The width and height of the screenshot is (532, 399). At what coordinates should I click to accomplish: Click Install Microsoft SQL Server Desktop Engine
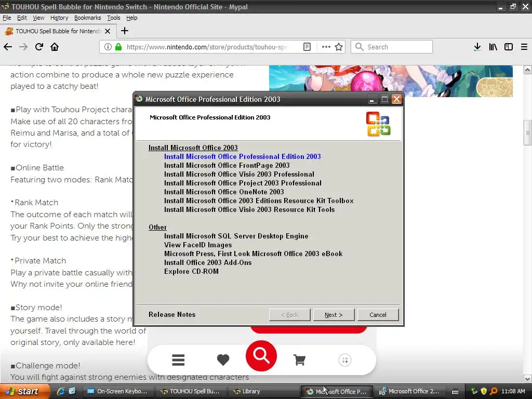coord(236,236)
